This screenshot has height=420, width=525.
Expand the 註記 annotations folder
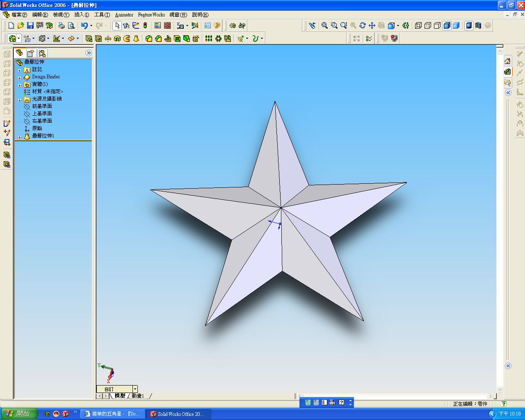(19, 70)
